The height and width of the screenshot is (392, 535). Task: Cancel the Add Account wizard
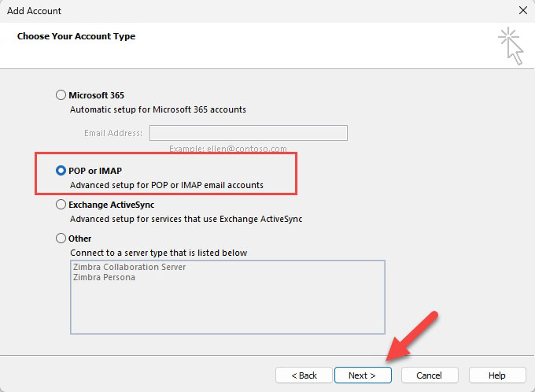429,375
